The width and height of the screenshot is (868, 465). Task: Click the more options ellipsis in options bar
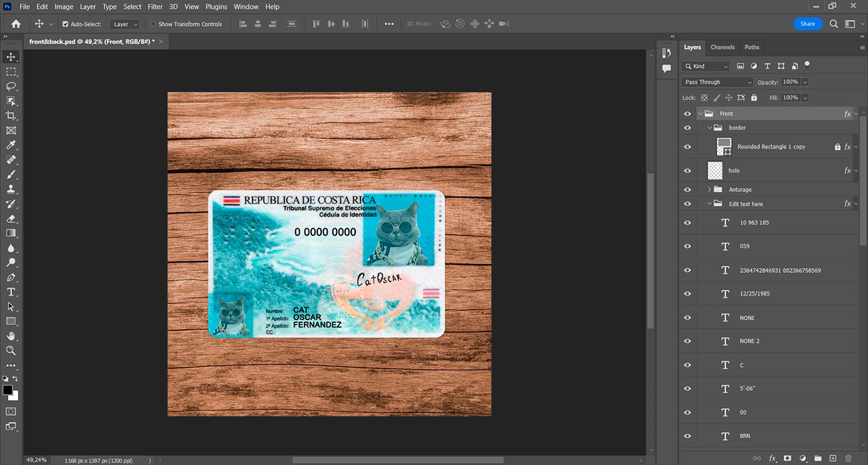click(x=389, y=24)
